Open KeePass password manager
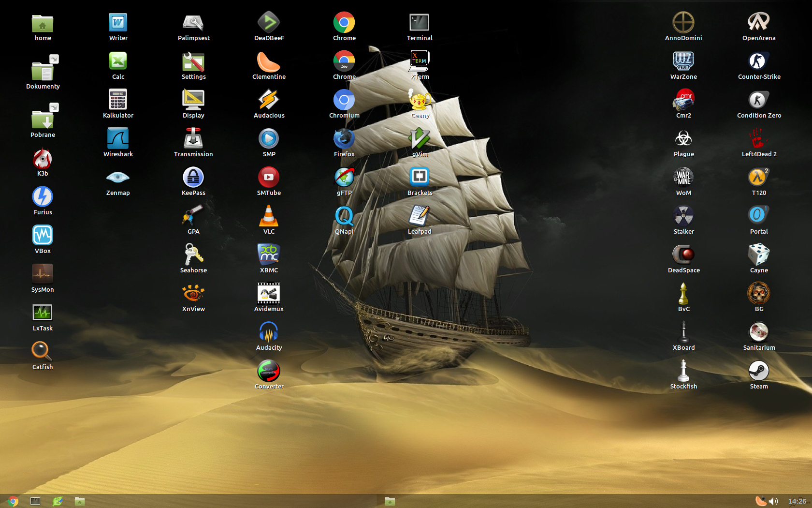 coord(193,178)
